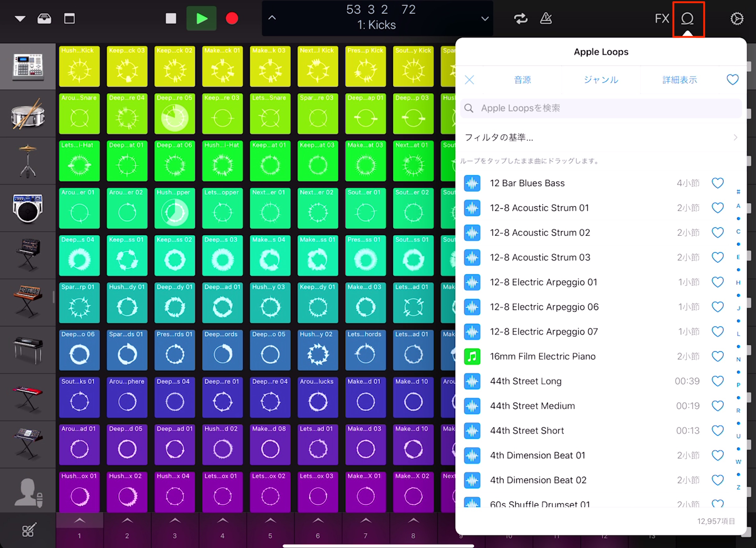Start playback with the green play button
This screenshot has height=548, width=756.
pyautogui.click(x=201, y=19)
